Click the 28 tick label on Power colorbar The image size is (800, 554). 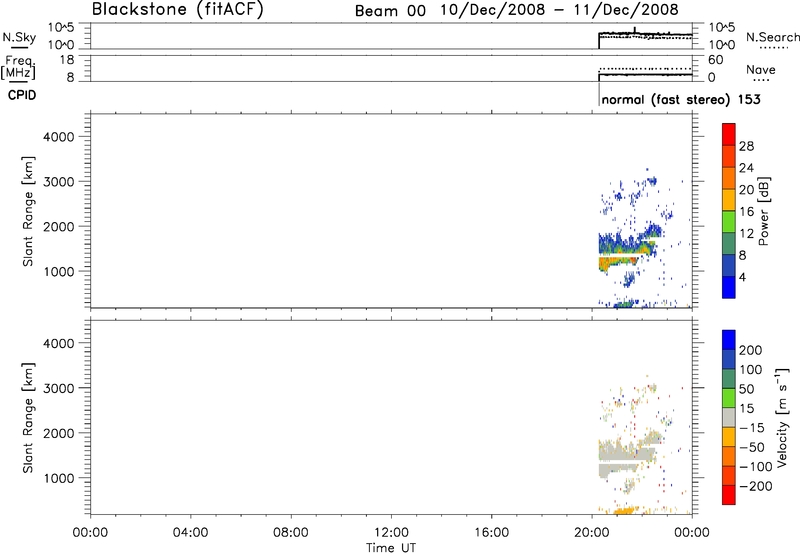point(746,146)
